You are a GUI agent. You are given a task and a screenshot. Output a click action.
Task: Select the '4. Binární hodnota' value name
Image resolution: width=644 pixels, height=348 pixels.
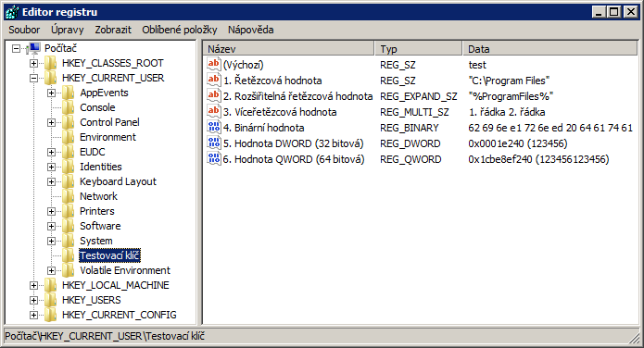point(264,128)
